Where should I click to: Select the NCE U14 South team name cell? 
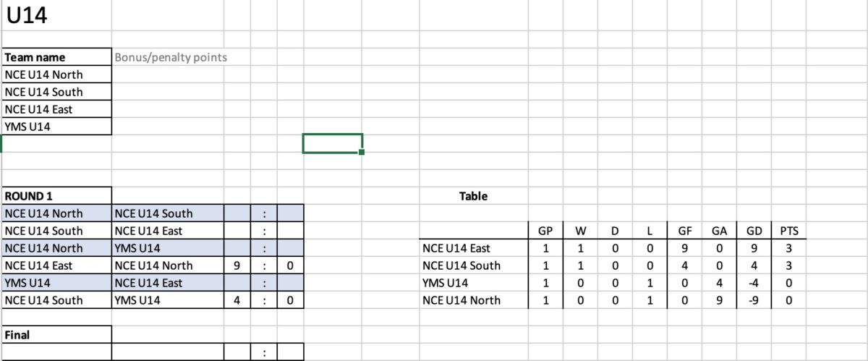pos(57,92)
